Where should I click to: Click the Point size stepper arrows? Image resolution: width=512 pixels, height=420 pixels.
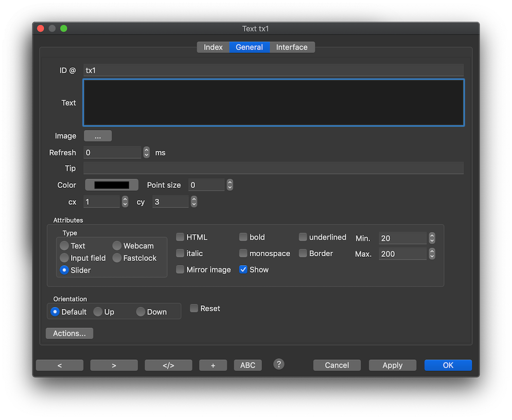(x=230, y=185)
